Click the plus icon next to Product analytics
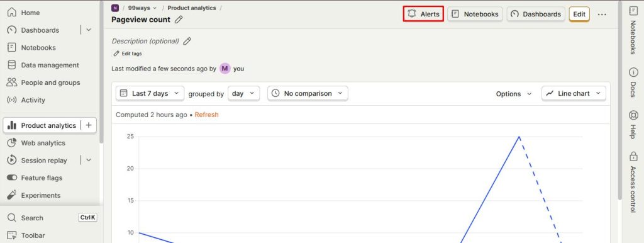This screenshot has height=243, width=644. 89,125
